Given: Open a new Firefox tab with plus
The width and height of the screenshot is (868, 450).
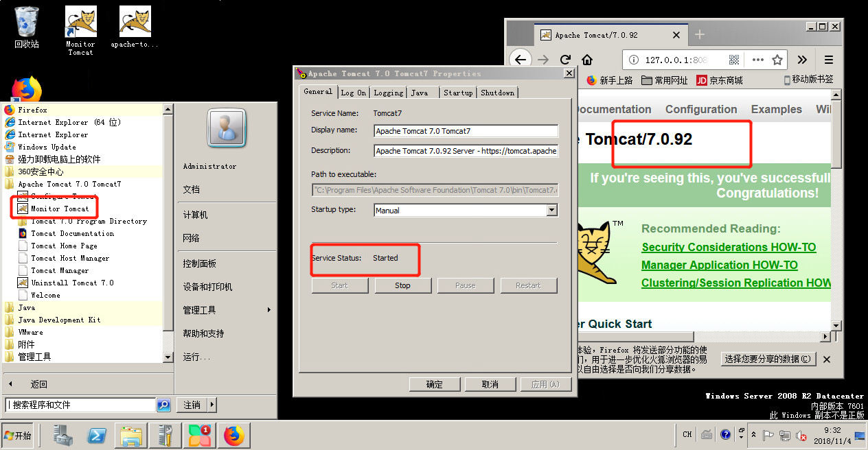Looking at the screenshot, I should tap(700, 35).
